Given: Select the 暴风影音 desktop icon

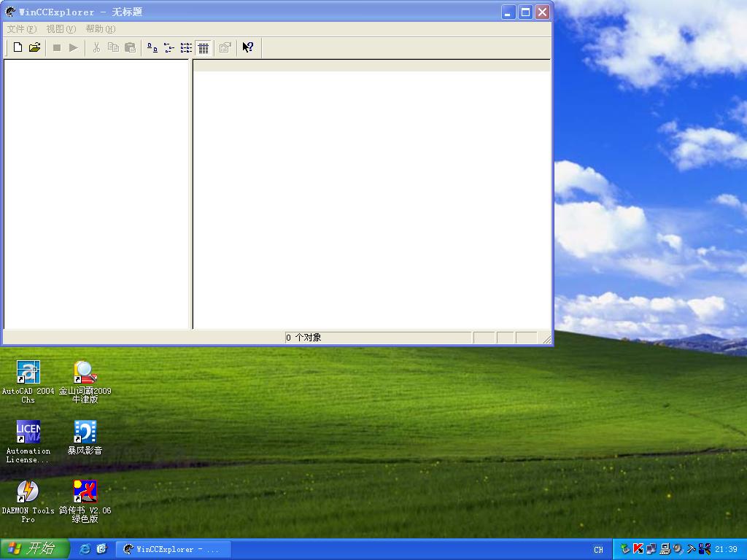Looking at the screenshot, I should (85, 437).
